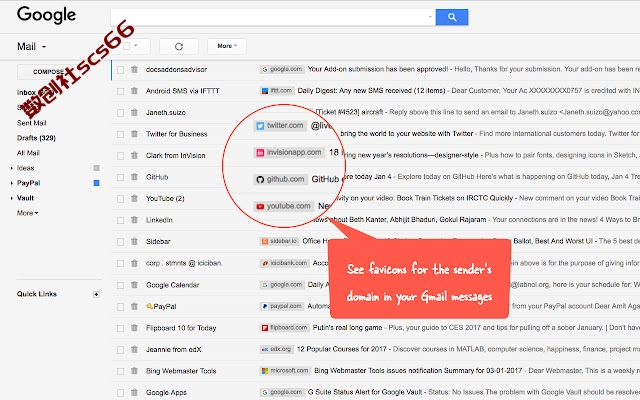This screenshot has width=640, height=400.
Task: Delete the Clark from InVision email
Action: [134, 156]
